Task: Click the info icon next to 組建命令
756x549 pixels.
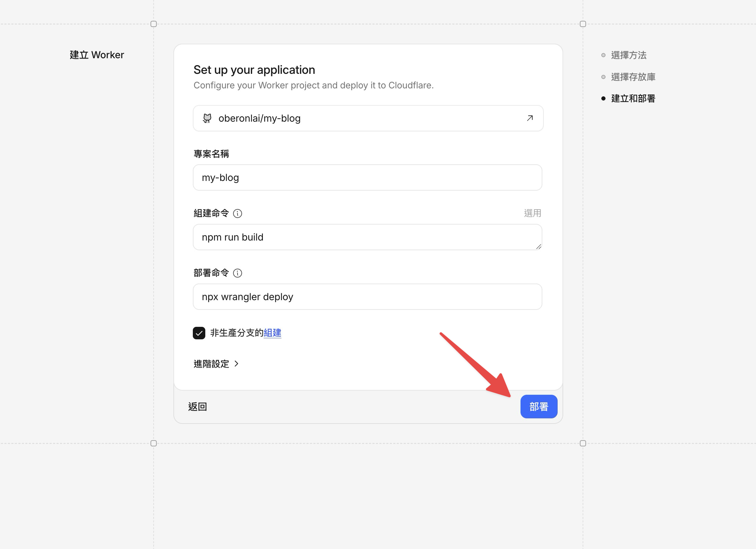Action: [x=237, y=214]
